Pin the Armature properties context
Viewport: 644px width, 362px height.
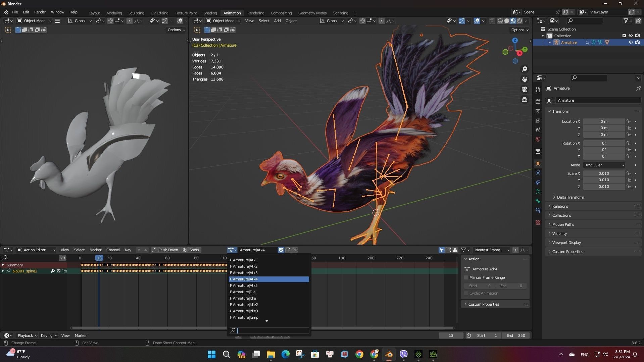coord(638,88)
